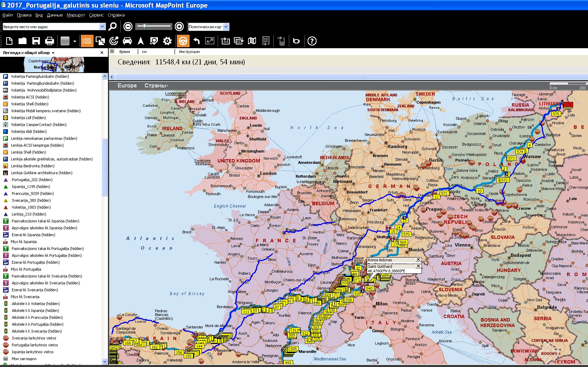
Task: Collapse the directions pane left arrow
Action: pyautogui.click(x=112, y=77)
